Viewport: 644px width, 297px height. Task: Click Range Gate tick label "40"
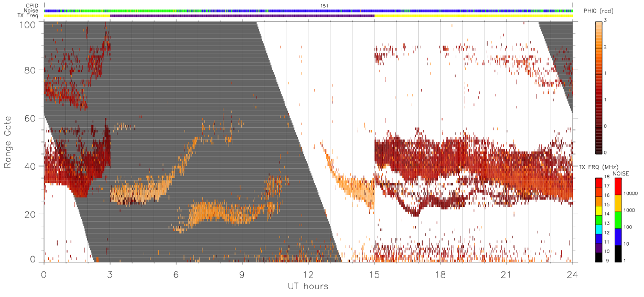[30, 166]
